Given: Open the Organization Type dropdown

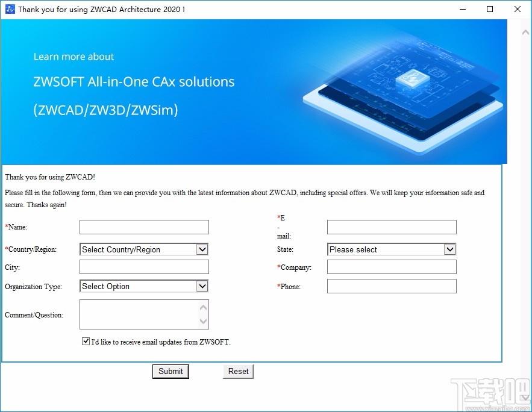Looking at the screenshot, I should pos(144,286).
